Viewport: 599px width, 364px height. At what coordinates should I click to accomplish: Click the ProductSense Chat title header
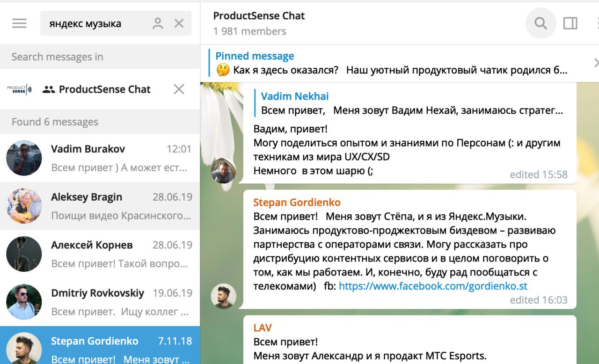tap(259, 16)
